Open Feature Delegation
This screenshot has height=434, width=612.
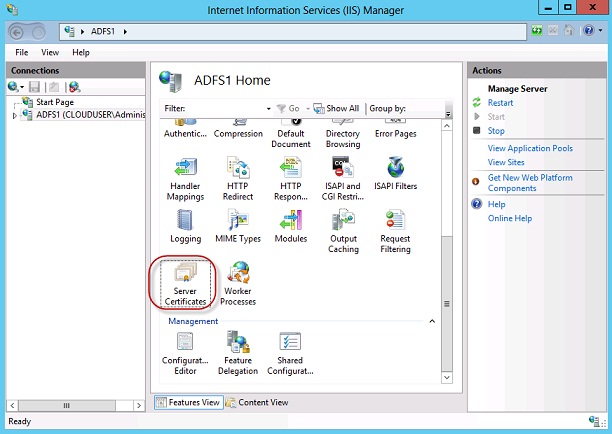pos(238,354)
